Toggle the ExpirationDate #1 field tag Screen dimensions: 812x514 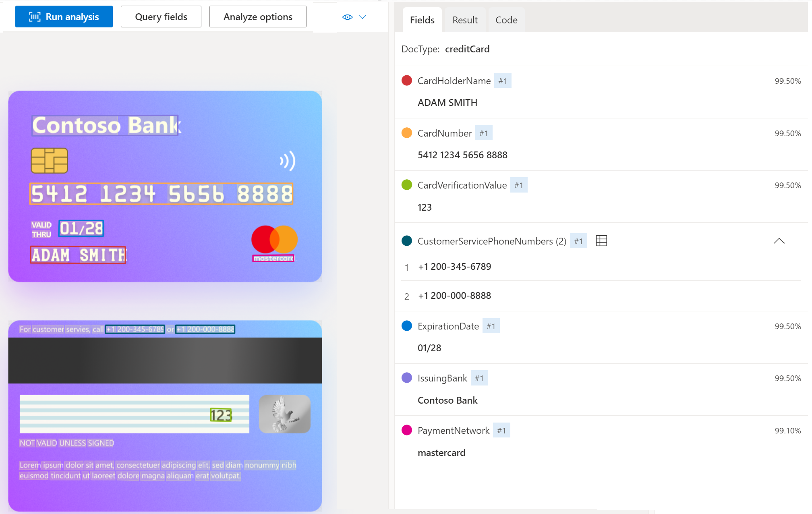coord(491,326)
